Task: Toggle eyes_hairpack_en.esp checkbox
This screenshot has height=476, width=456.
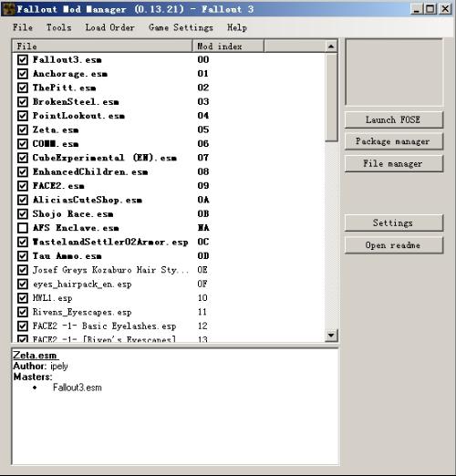Action: [x=23, y=284]
